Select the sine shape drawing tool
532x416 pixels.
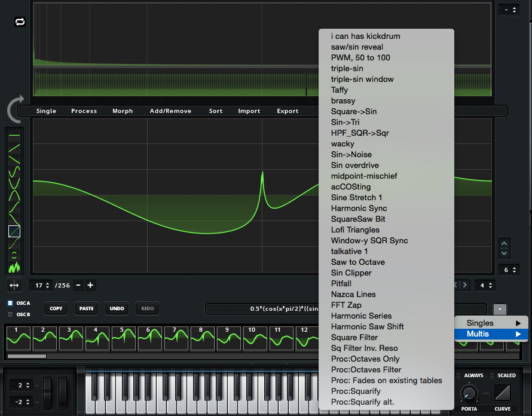pyautogui.click(x=14, y=170)
